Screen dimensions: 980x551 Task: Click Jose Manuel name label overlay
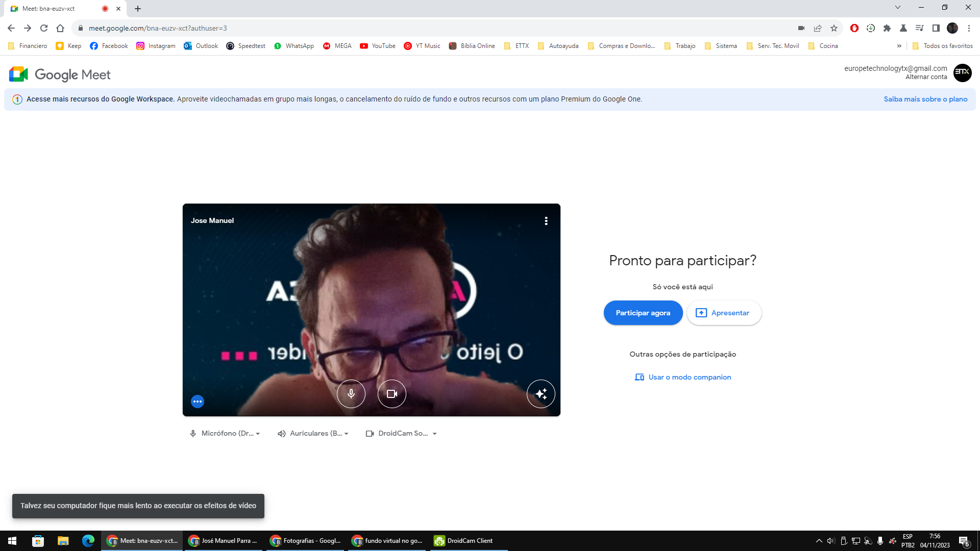(x=212, y=220)
